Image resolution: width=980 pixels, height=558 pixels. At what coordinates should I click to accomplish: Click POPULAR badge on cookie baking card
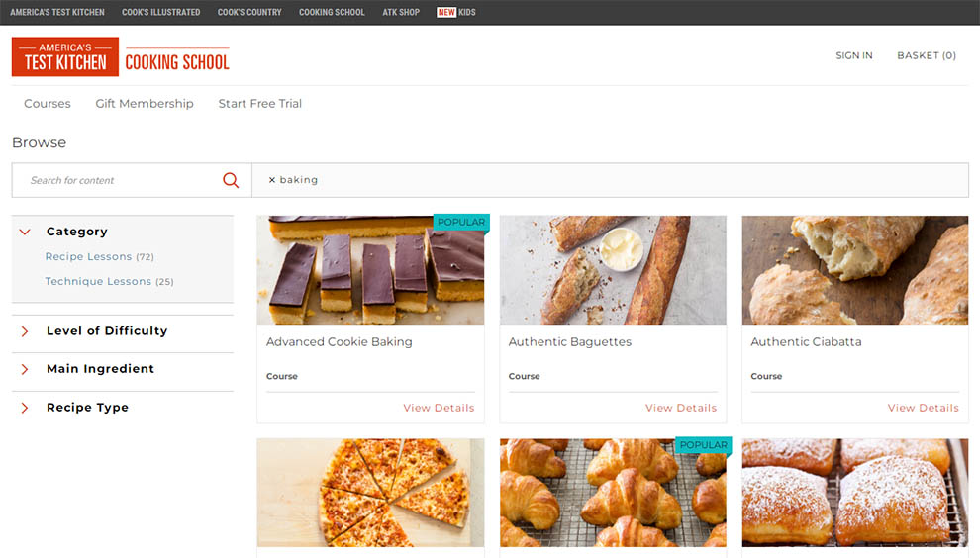461,223
